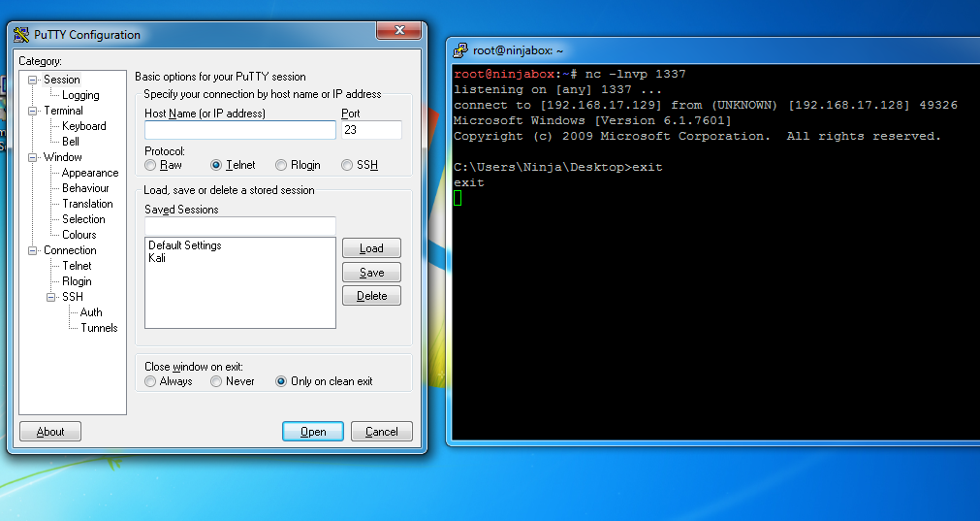Open the Rlogin category in tree

tap(77, 281)
